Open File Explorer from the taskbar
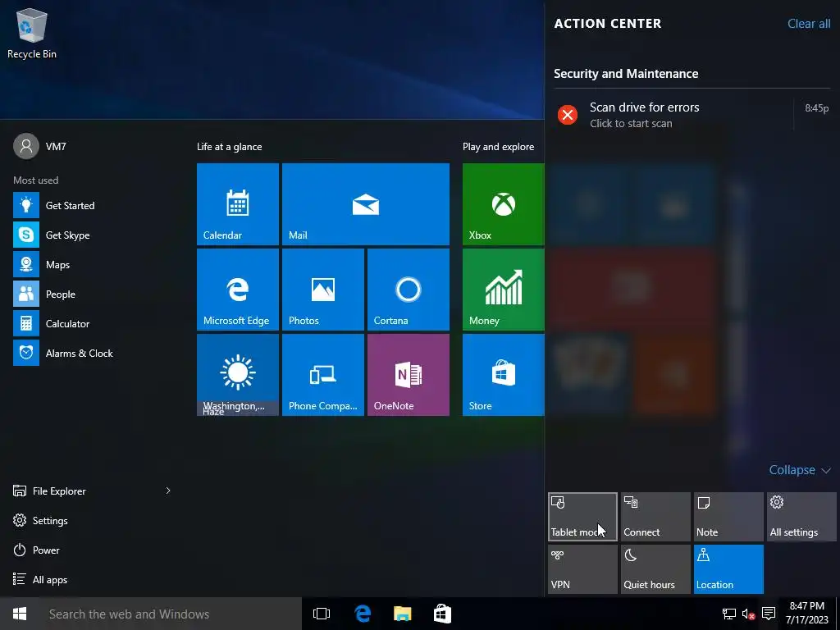The image size is (840, 630). click(x=402, y=614)
